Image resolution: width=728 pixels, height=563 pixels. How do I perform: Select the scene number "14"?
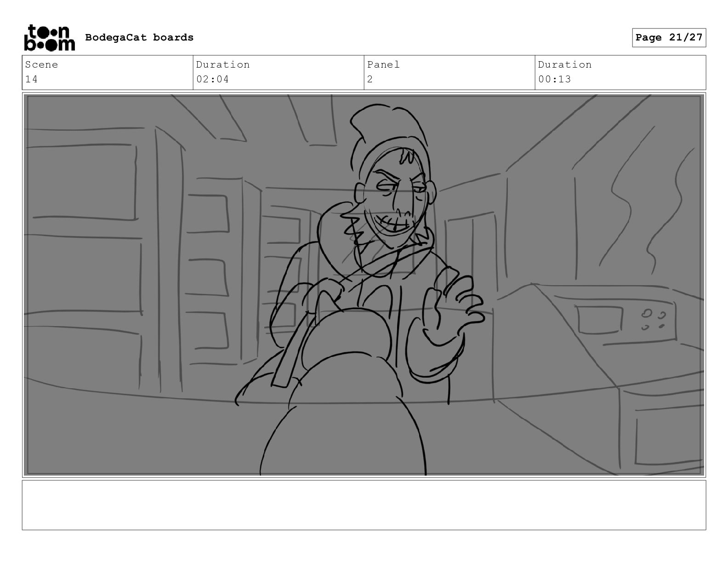[x=31, y=79]
